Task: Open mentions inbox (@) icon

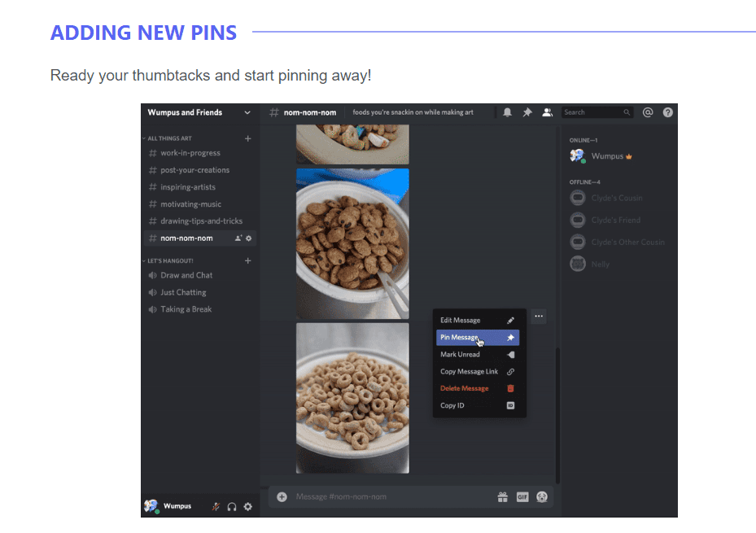Action: pos(648,112)
